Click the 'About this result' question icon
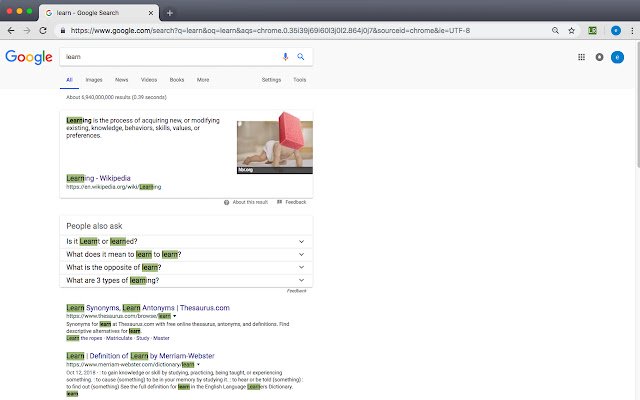The image size is (640, 400). 227,202
